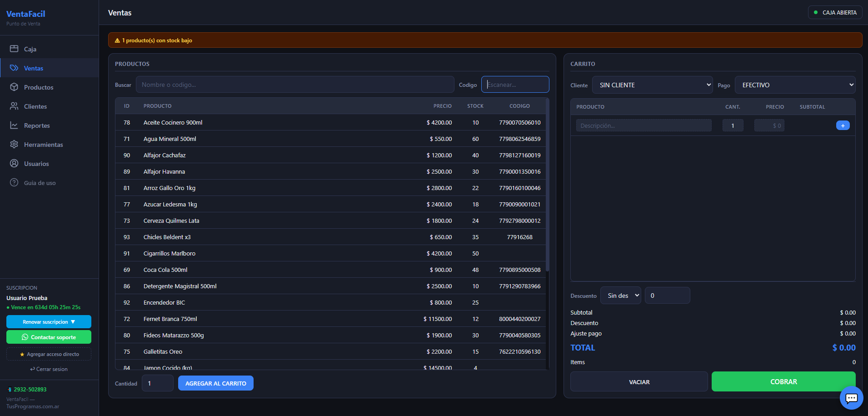868x416 pixels.
Task: Expand the Descuento type dropdown
Action: point(620,296)
